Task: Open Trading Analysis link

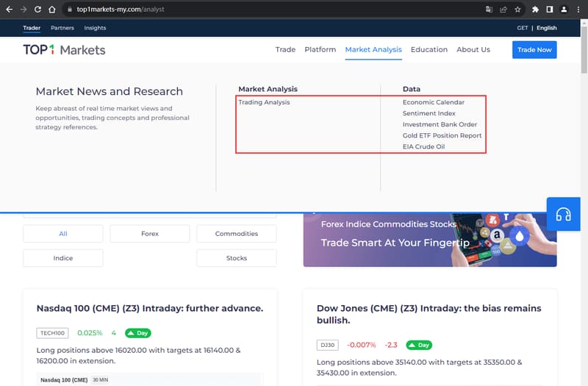Action: (264, 102)
